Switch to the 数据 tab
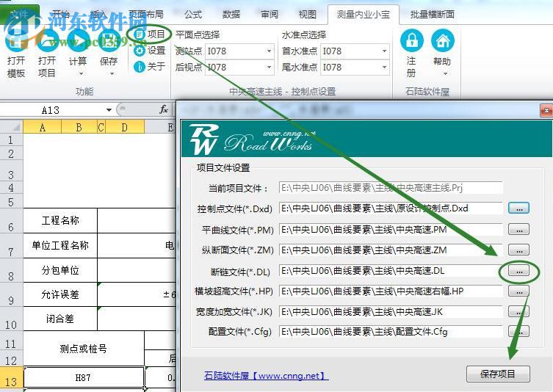This screenshot has width=553, height=392. click(x=231, y=15)
